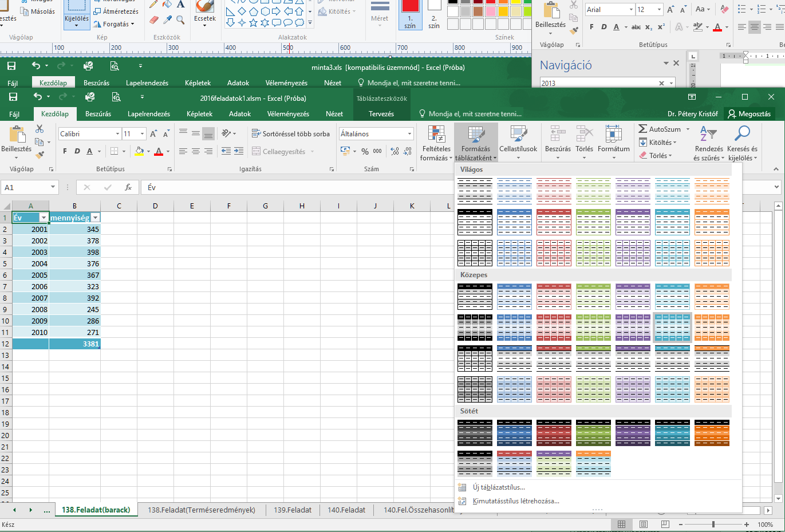This screenshot has width=785, height=532.
Task: Switch to 139.Feladat sheet tab
Action: point(293,510)
